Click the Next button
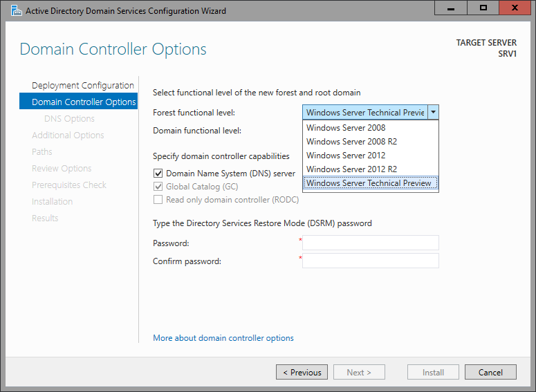Image resolution: width=536 pixels, height=392 pixels. click(x=359, y=372)
